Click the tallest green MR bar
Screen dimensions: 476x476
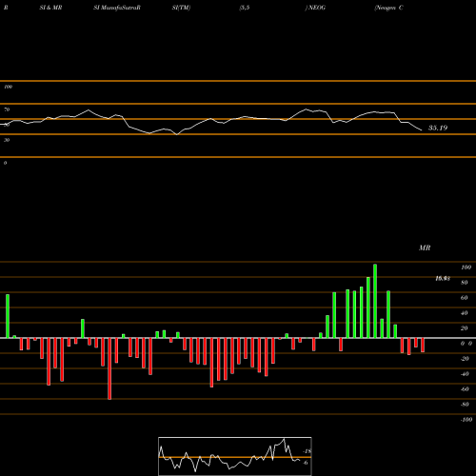click(375, 301)
